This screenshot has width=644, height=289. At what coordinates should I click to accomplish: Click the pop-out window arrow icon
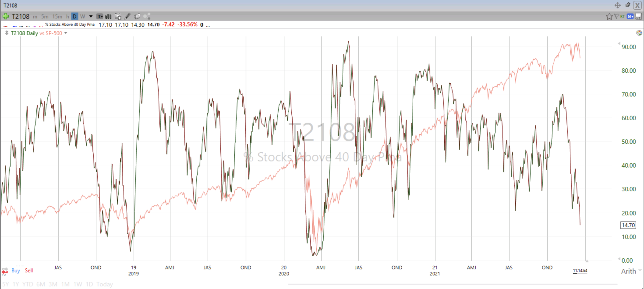(x=628, y=5)
